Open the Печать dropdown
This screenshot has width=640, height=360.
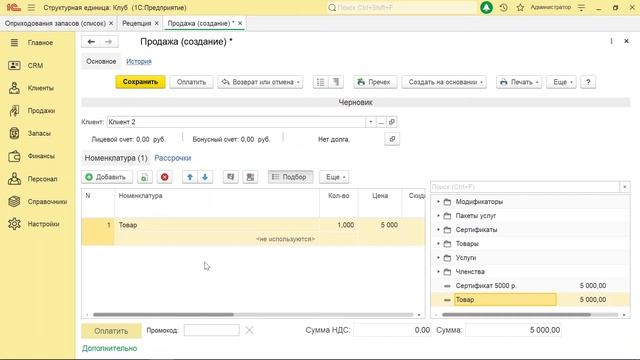(x=519, y=82)
